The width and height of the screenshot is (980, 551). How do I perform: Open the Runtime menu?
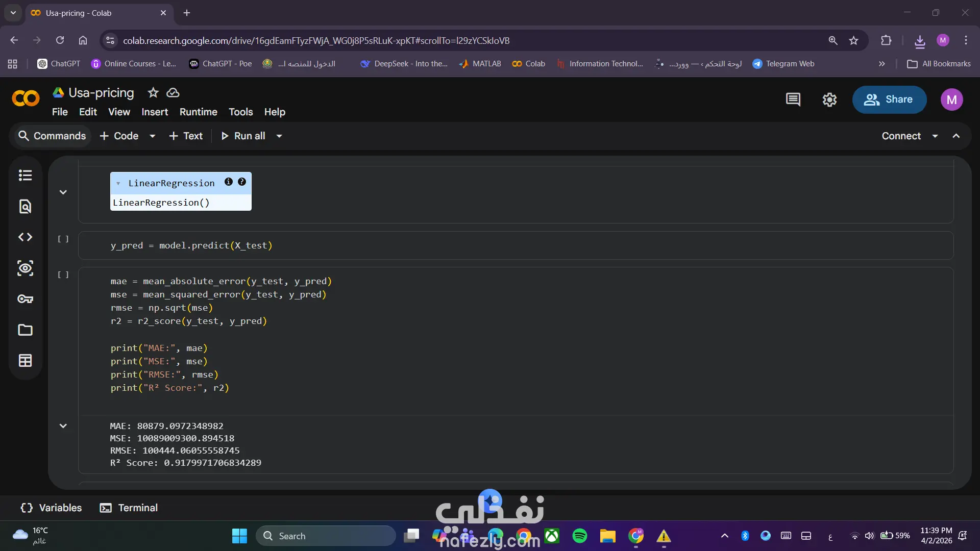coord(198,112)
